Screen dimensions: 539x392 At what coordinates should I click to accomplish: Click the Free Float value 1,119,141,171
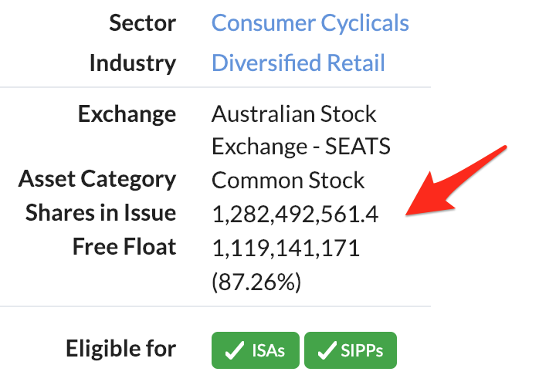(286, 248)
